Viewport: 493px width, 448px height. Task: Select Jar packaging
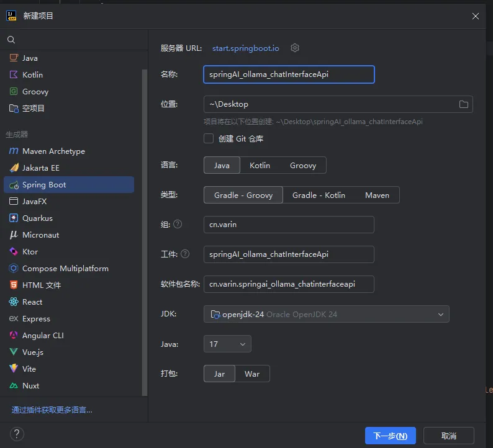click(219, 374)
